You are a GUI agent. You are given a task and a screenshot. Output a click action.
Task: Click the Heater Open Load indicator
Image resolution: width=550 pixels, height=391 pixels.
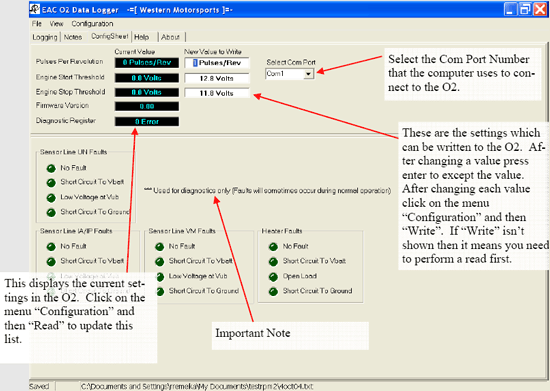pos(273,277)
